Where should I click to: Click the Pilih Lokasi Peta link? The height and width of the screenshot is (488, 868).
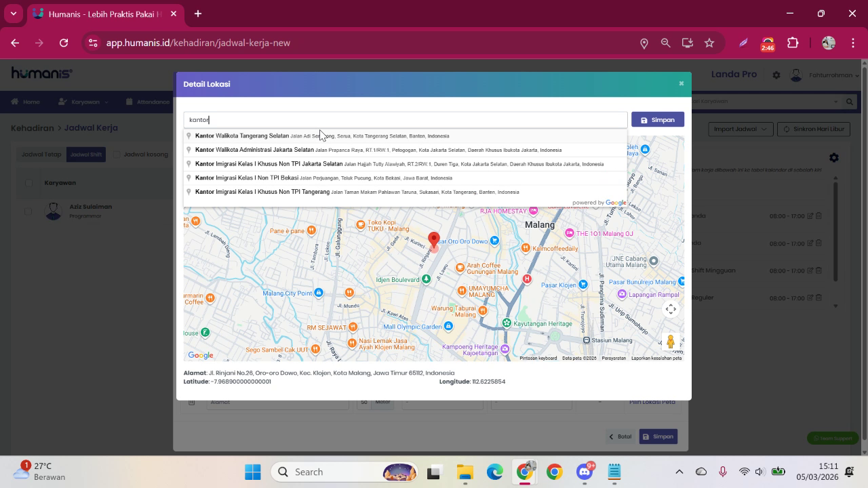coord(652,402)
